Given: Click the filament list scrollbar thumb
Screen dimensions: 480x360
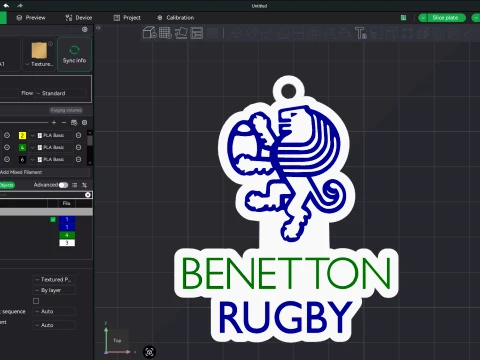Looking at the screenshot, I should click(x=90, y=140).
